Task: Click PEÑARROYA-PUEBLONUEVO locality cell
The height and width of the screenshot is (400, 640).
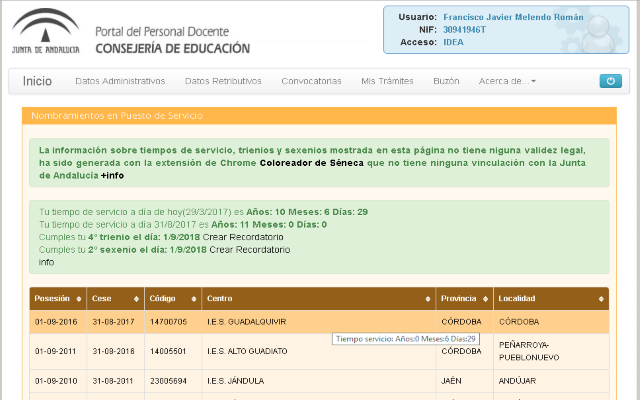Action: click(x=551, y=351)
